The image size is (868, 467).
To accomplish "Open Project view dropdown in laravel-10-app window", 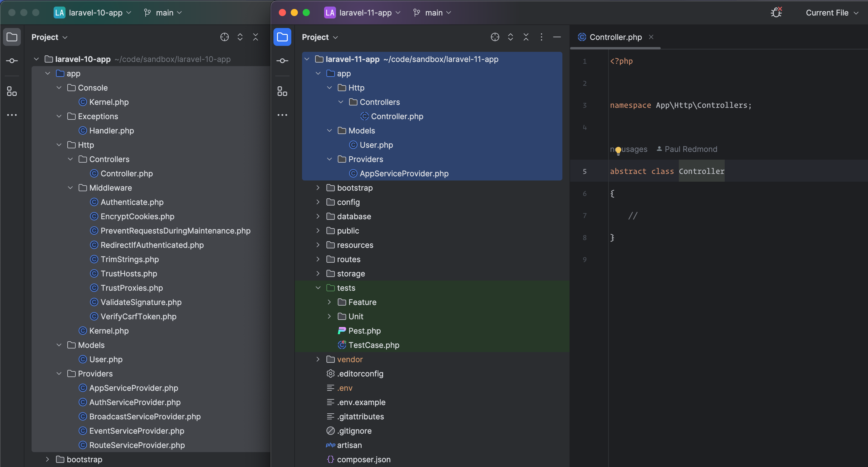I will click(x=49, y=37).
